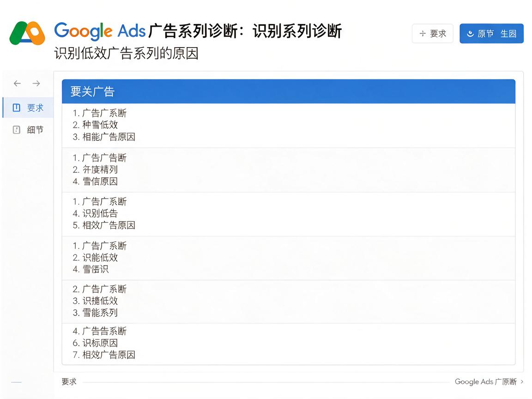This screenshot has width=532, height=399.
Task: Click the 要求 label in the footer
Action: 69,382
